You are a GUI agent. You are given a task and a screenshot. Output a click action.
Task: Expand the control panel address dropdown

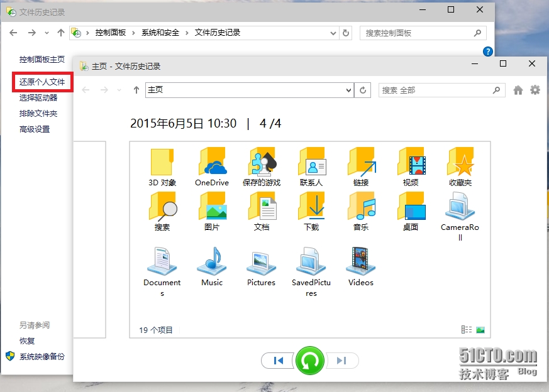tap(333, 33)
